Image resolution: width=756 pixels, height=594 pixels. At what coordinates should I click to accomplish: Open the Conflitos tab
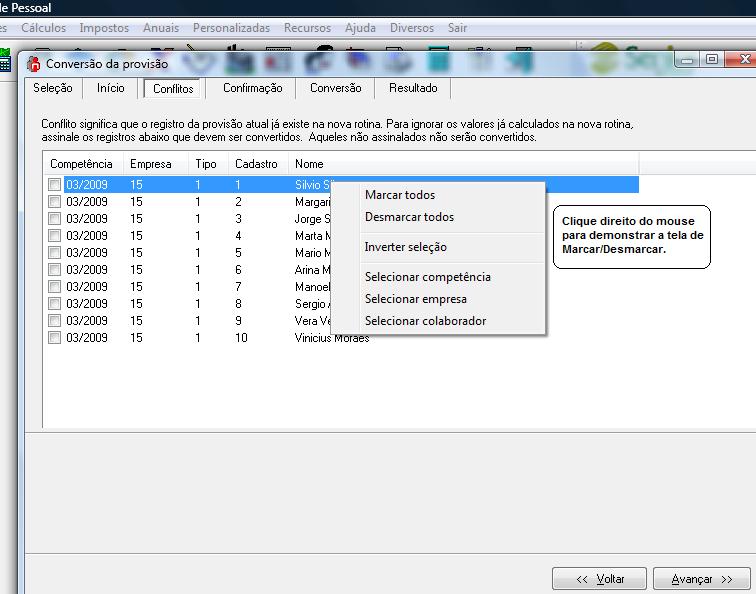pyautogui.click(x=173, y=89)
